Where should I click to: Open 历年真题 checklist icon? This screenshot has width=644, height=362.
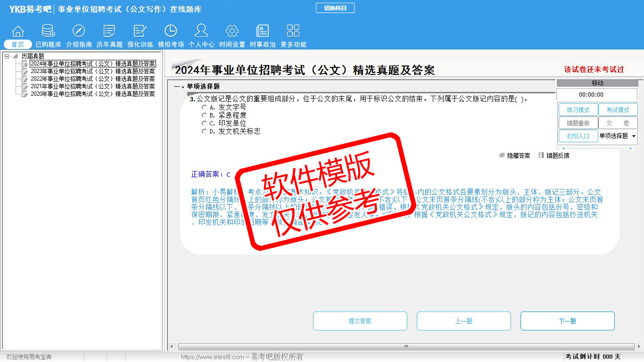[109, 32]
